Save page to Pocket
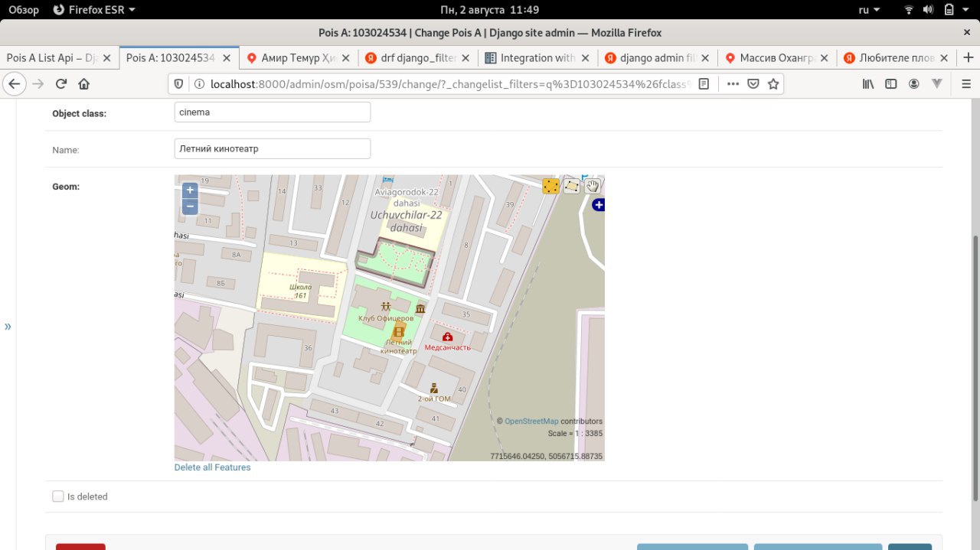Viewport: 980px width, 550px height. [753, 83]
